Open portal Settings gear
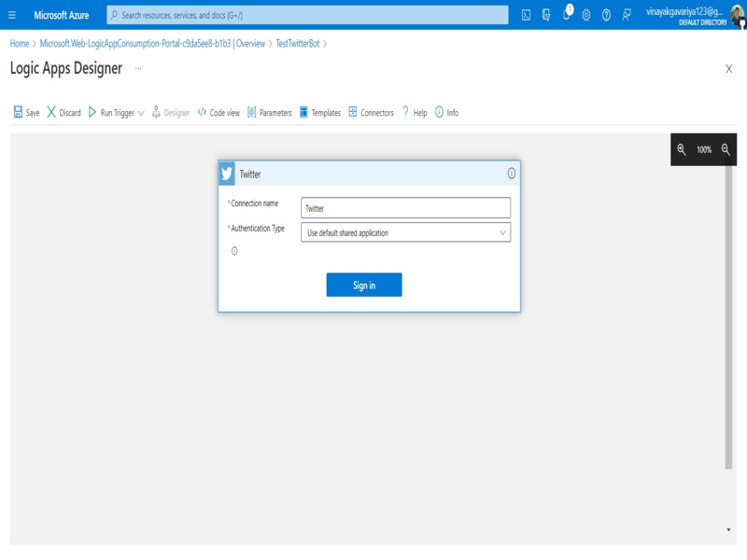This screenshot has width=747, height=560. [586, 15]
